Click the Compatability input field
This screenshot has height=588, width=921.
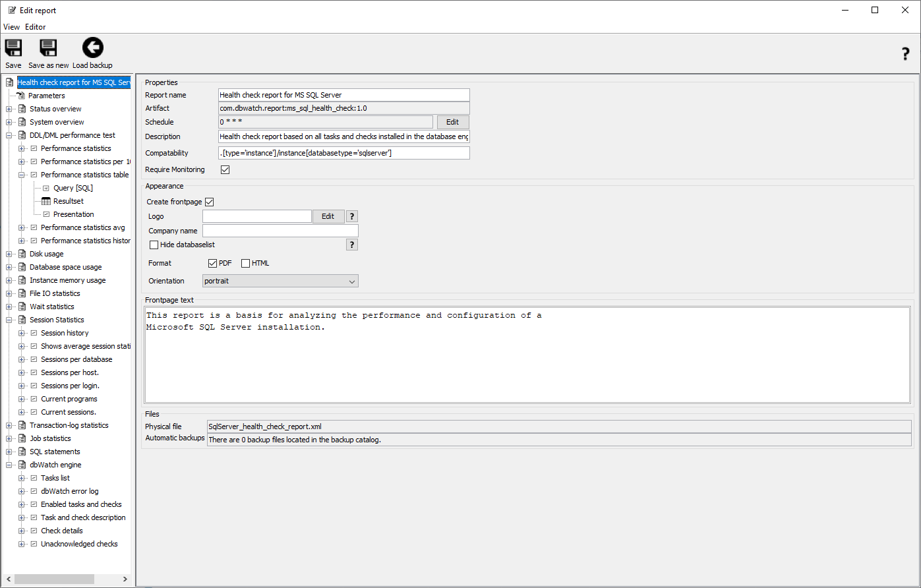click(x=343, y=153)
